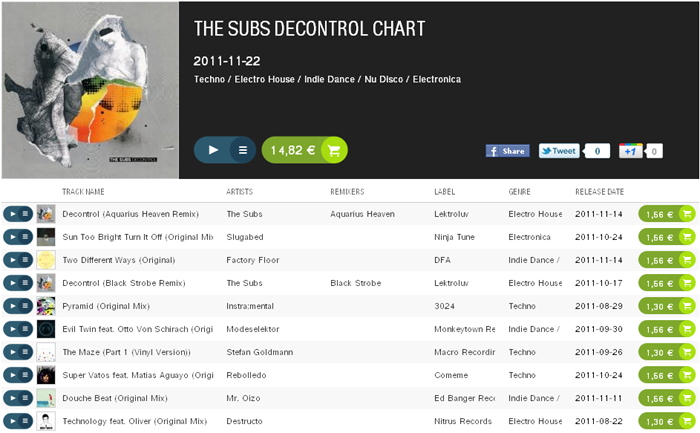Sort by Track Name column header
The height and width of the screenshot is (433, 700).
tap(83, 192)
